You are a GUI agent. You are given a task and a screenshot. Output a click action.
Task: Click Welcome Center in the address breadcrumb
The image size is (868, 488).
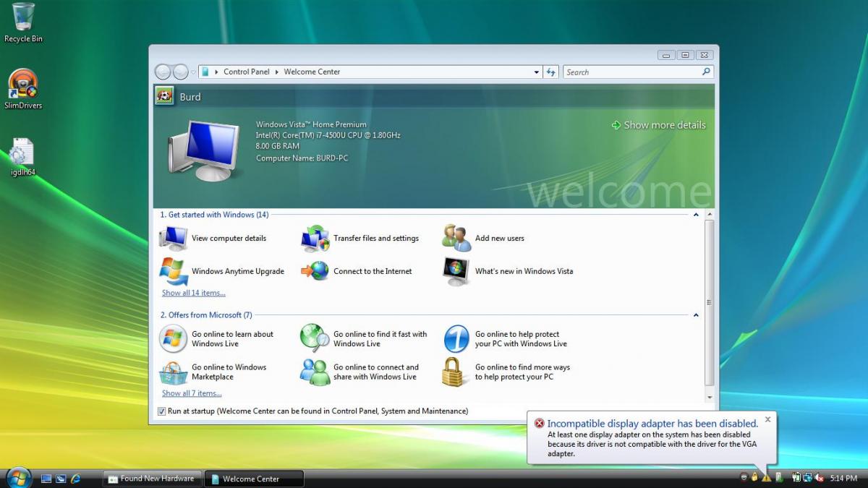click(312, 72)
